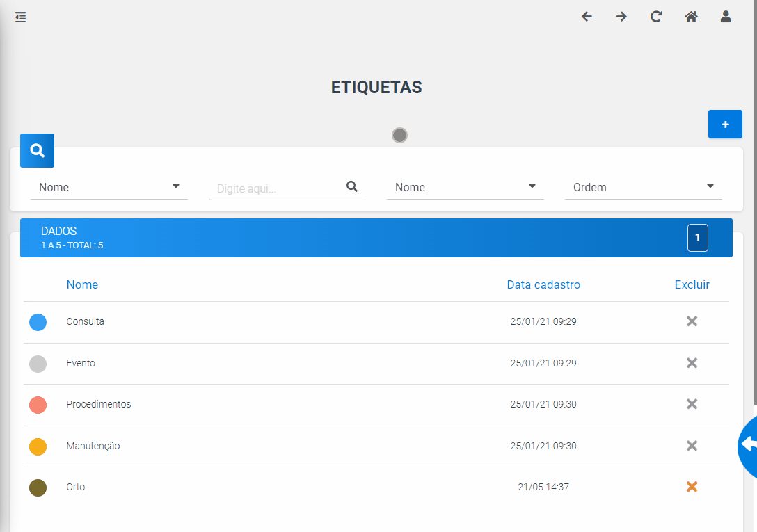Click the Procedimentos date 25/01/21 09:30
The width and height of the screenshot is (757, 532).
[543, 404]
